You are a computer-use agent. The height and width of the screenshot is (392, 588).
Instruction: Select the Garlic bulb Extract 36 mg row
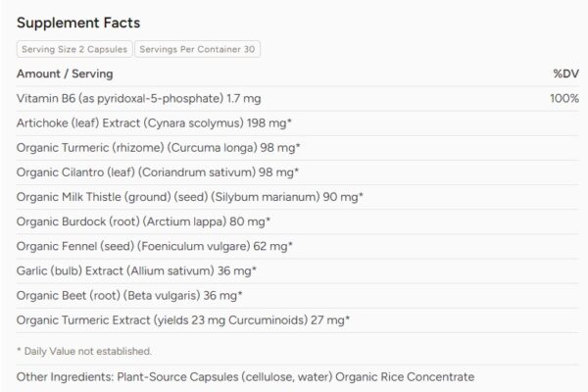(x=298, y=270)
